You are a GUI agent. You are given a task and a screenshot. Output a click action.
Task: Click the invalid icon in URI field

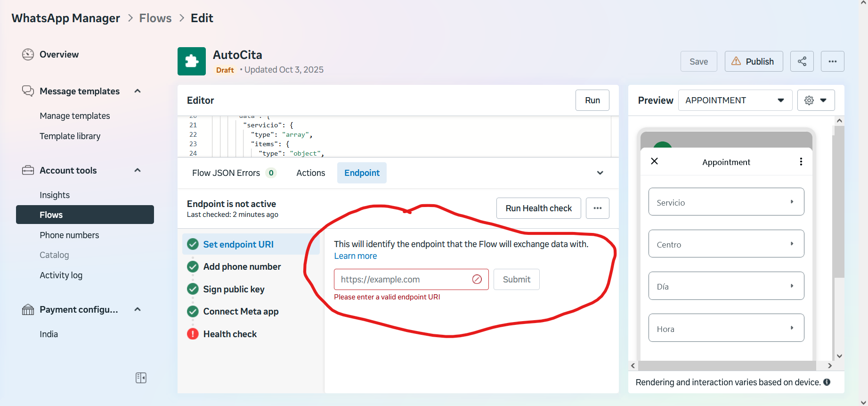tap(477, 279)
